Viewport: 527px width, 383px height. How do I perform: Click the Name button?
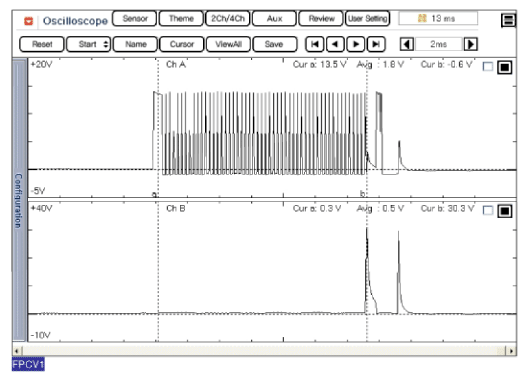pyautogui.click(x=135, y=44)
